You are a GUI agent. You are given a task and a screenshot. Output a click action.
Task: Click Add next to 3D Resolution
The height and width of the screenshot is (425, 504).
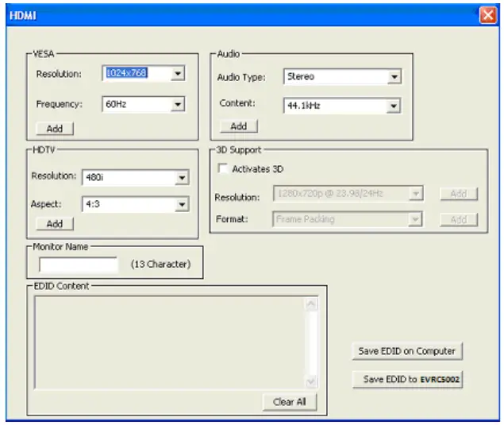[459, 194]
